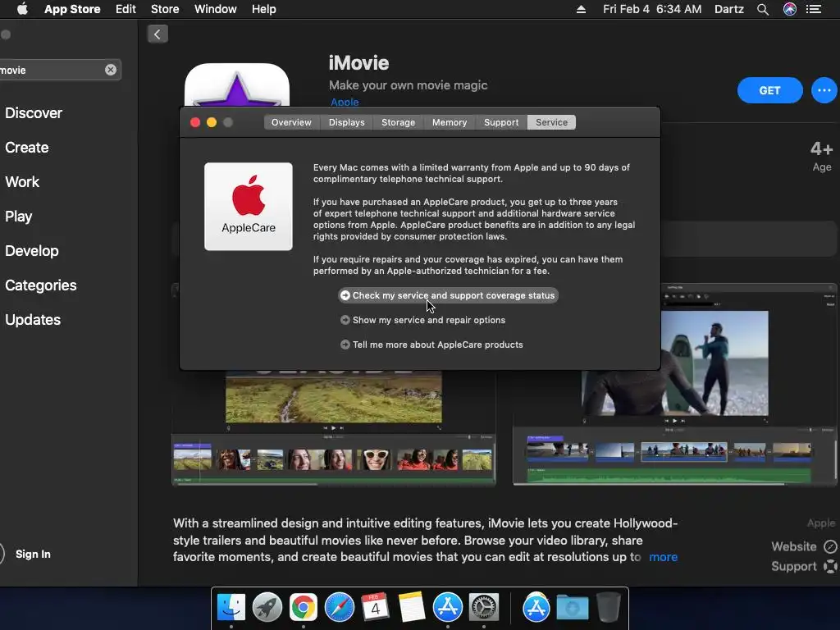
Task: Expand description with the more link
Action: pos(663,557)
